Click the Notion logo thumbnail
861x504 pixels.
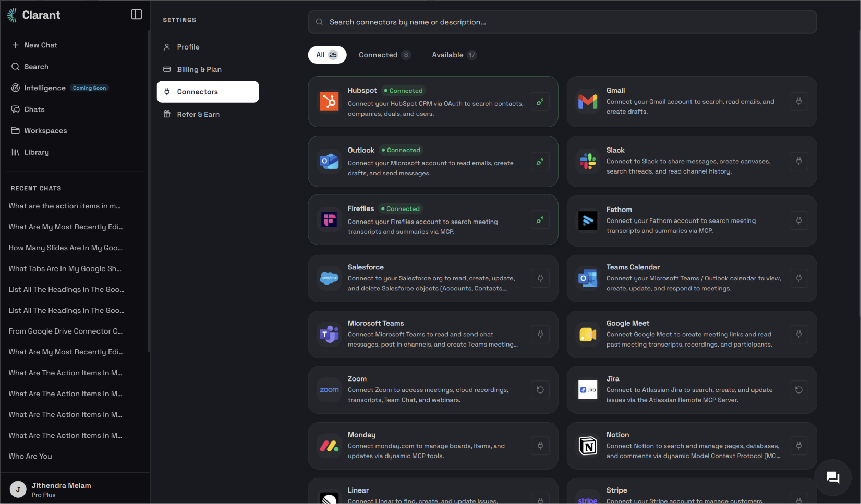(x=588, y=446)
